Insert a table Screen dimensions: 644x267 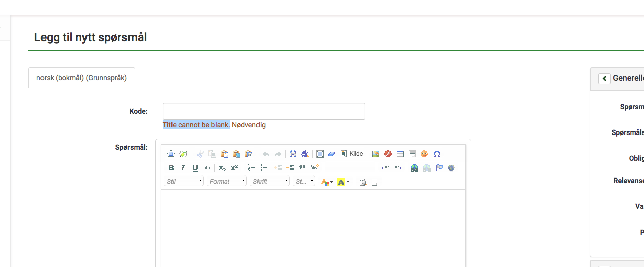(x=400, y=154)
